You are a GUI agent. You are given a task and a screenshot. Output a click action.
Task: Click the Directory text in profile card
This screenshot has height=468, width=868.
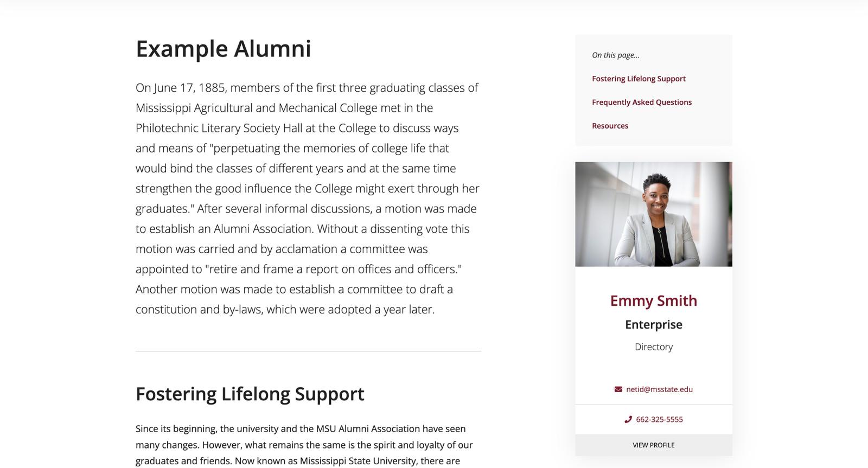point(653,347)
